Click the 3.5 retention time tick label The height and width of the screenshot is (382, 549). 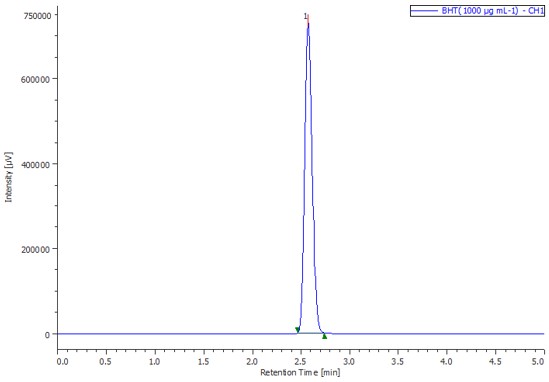click(398, 362)
